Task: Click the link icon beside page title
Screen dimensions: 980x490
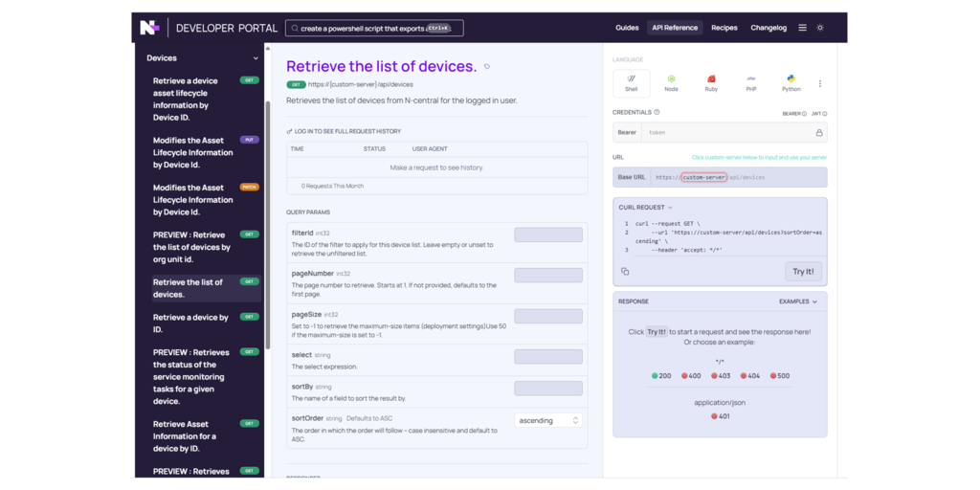Action: (487, 66)
